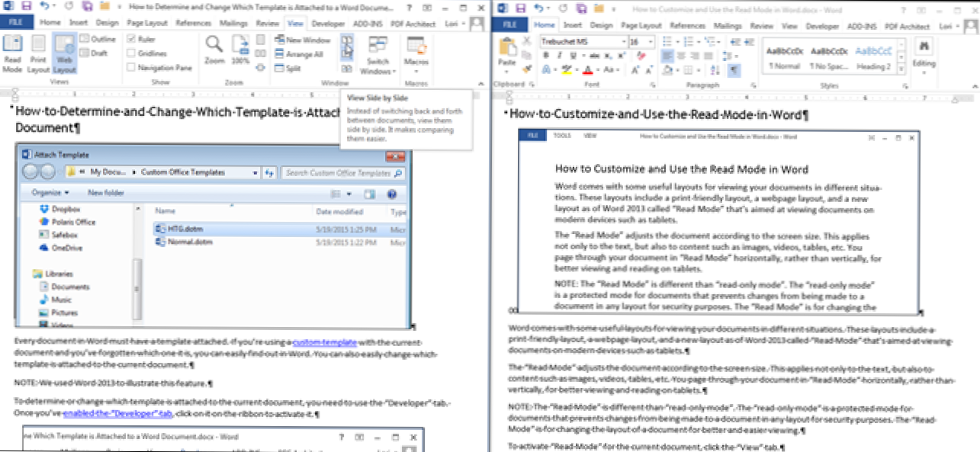Open the Developer tab in left window
Viewport: 980px width, 452px height.
[328, 24]
